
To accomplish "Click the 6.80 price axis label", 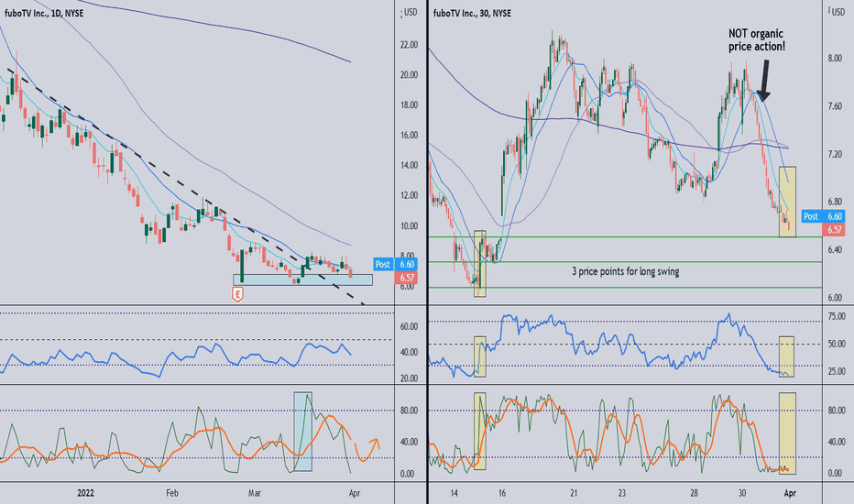I will click(x=835, y=203).
